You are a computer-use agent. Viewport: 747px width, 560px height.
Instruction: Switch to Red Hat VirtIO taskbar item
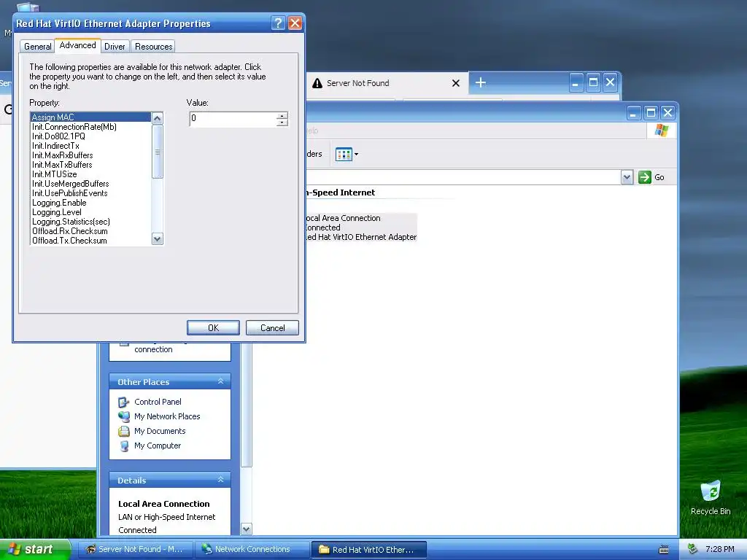[368, 550]
